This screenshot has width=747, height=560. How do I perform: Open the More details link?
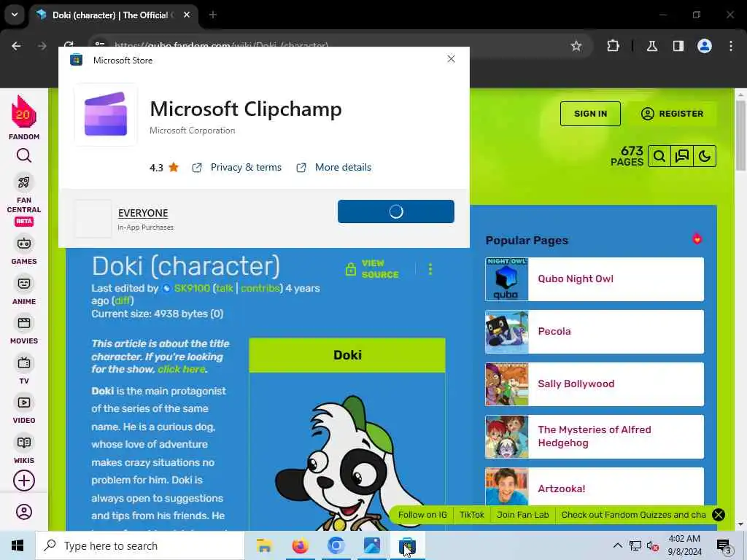[343, 167]
